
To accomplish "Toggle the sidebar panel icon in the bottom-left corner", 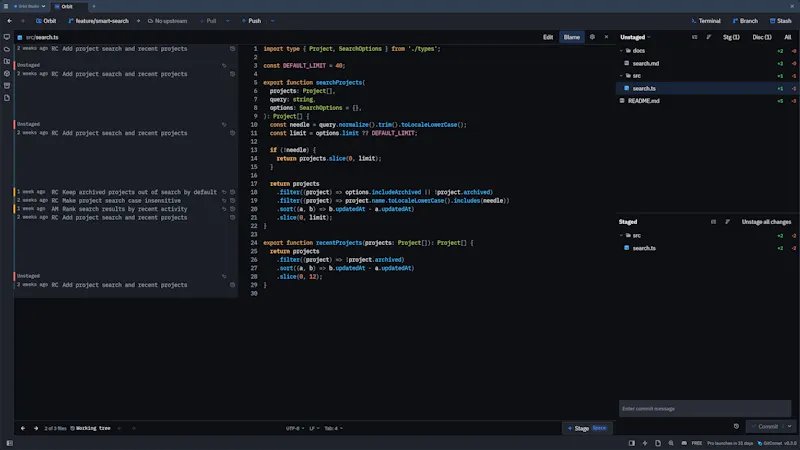I will [x=9, y=443].
